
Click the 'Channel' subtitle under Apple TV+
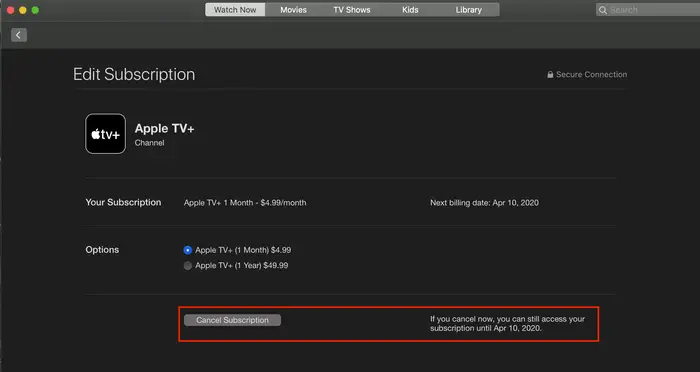(150, 143)
